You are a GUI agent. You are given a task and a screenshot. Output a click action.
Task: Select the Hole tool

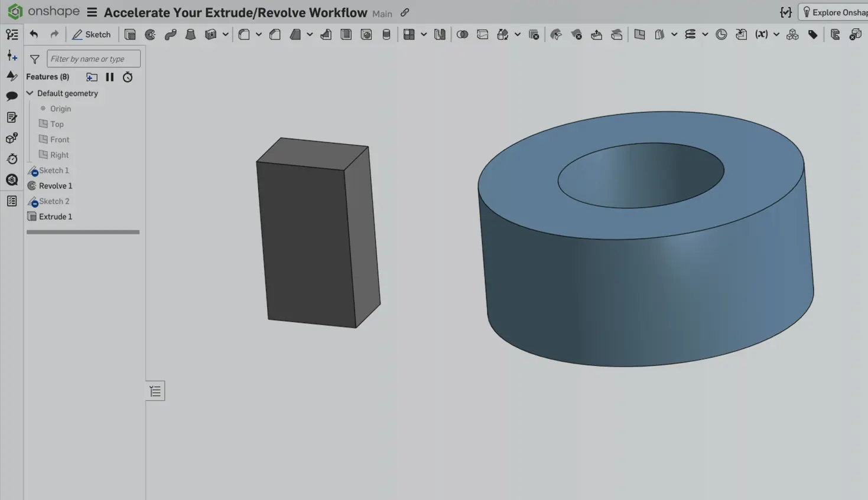point(366,34)
